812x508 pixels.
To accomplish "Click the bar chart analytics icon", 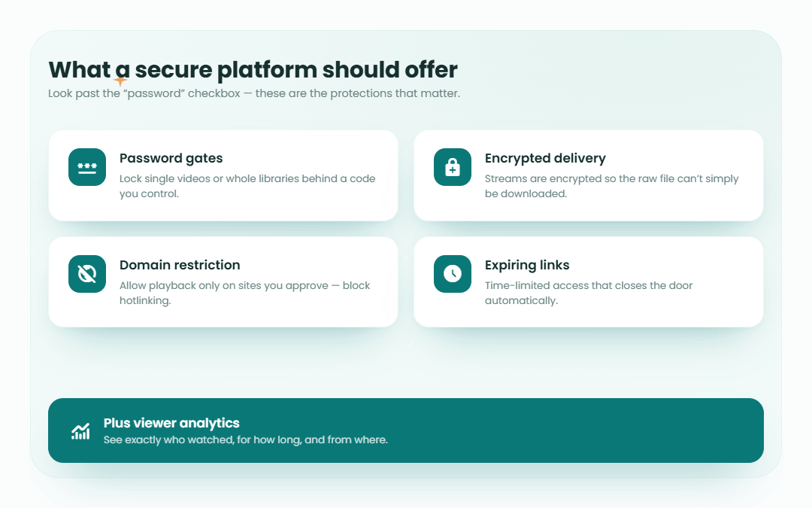I will pyautogui.click(x=80, y=431).
